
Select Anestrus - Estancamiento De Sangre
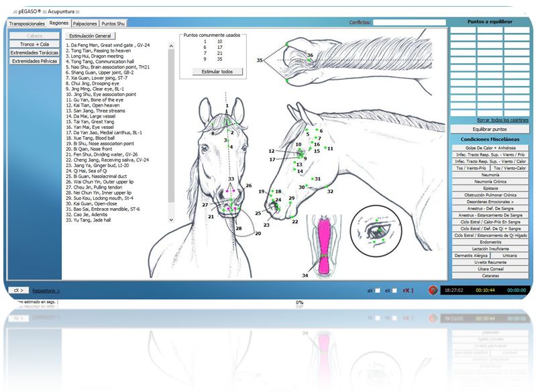[x=490, y=215]
